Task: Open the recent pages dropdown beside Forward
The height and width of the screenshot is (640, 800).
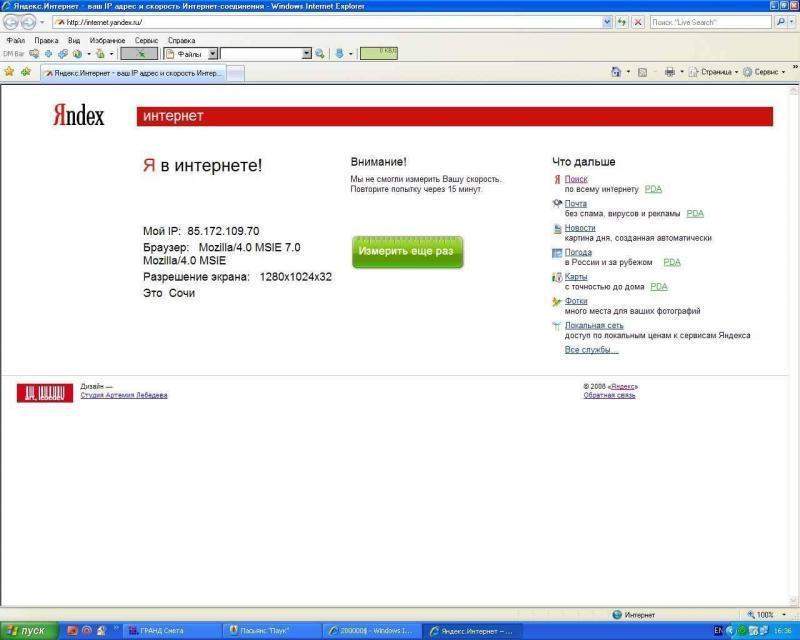Action: pos(42,22)
